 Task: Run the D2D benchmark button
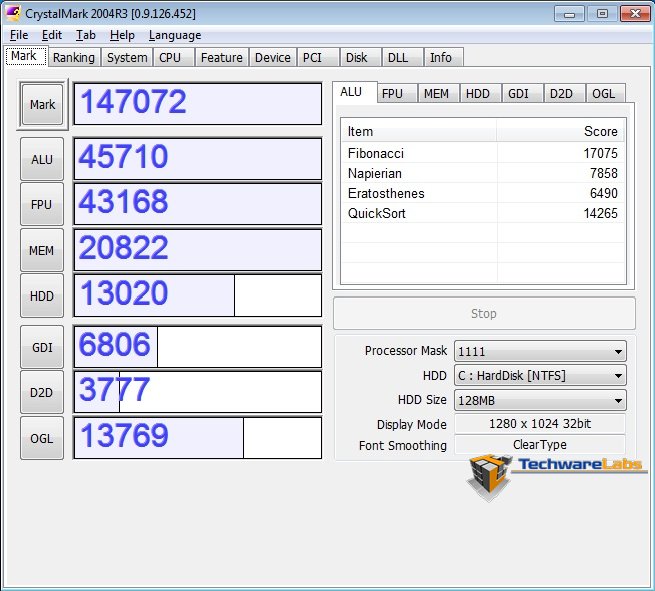pos(42,392)
